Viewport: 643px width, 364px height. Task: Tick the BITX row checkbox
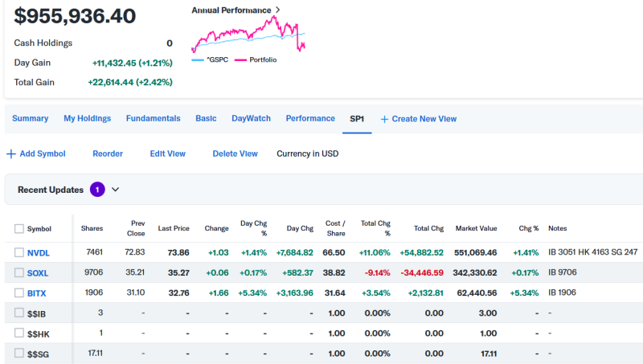[19, 292]
